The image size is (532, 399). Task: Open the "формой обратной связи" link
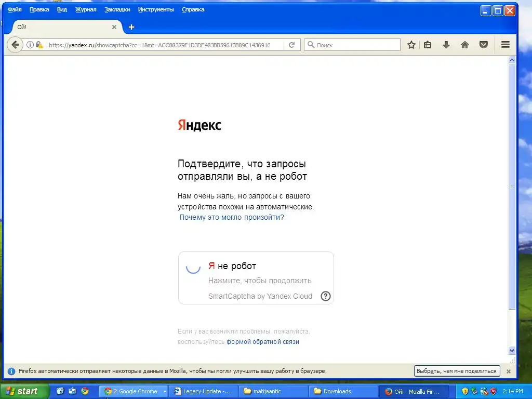coord(263,342)
